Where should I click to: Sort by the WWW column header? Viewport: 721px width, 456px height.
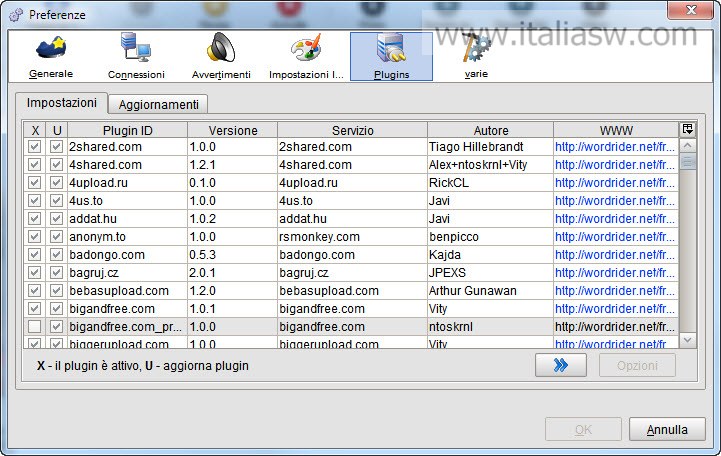(616, 130)
